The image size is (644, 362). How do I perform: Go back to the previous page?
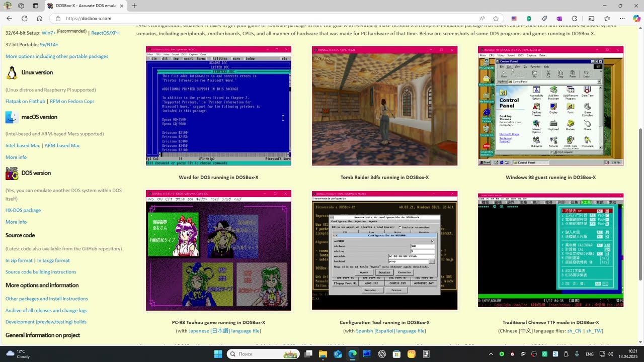9,19
